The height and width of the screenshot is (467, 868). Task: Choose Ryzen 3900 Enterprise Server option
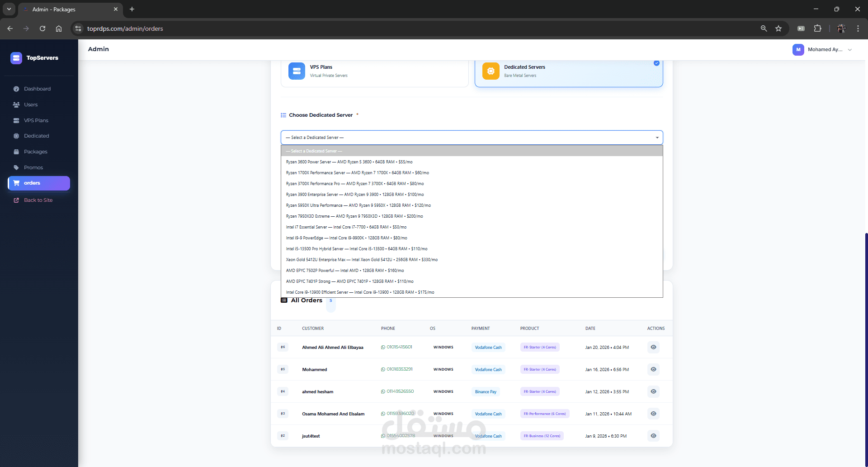472,194
